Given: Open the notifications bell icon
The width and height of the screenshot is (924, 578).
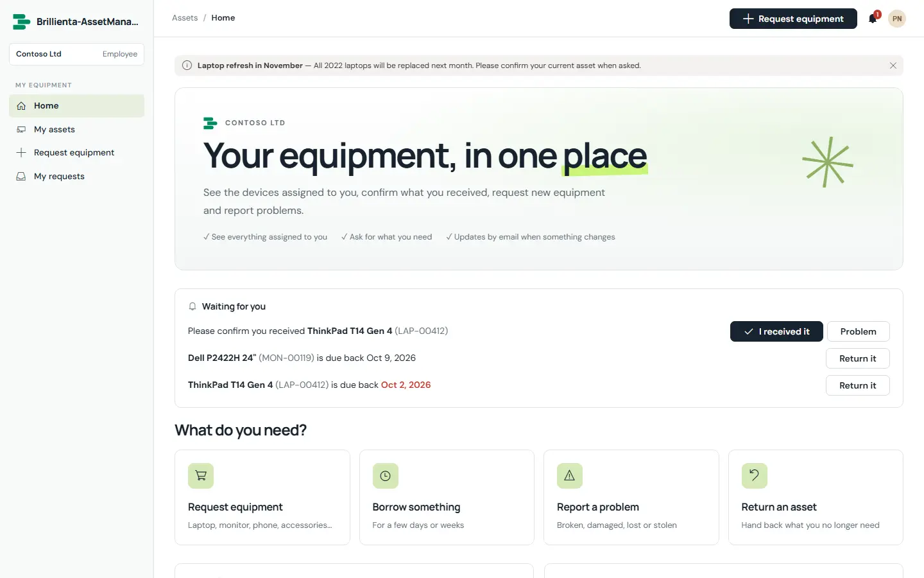Looking at the screenshot, I should pos(873,19).
